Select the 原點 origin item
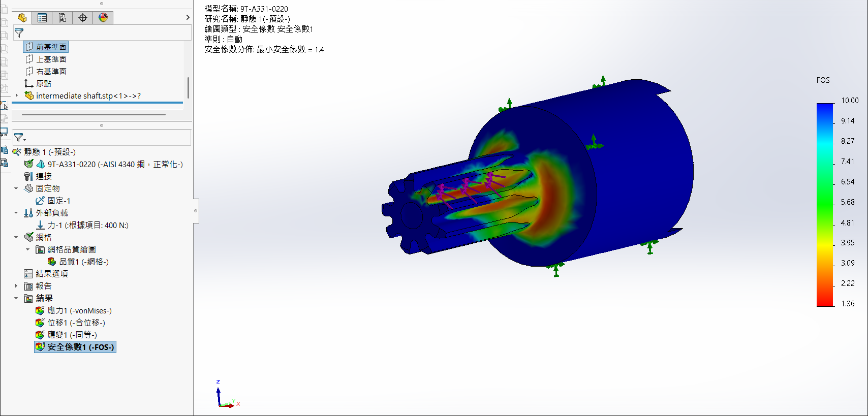The height and width of the screenshot is (416, 868). [43, 83]
